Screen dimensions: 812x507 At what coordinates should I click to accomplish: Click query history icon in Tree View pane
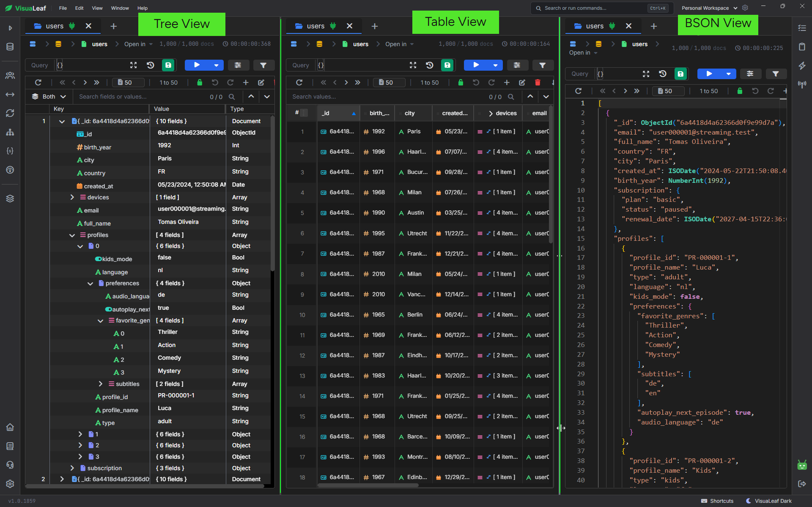click(x=150, y=65)
